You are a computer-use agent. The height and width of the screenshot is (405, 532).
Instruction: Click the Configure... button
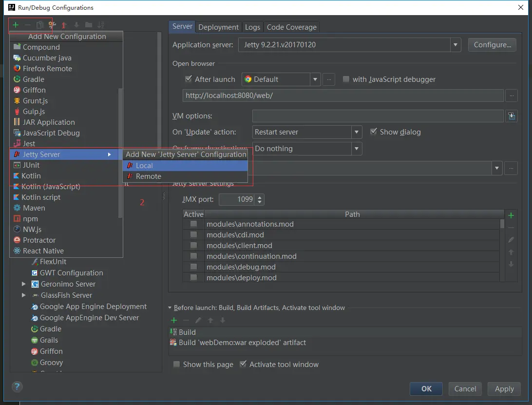point(492,45)
